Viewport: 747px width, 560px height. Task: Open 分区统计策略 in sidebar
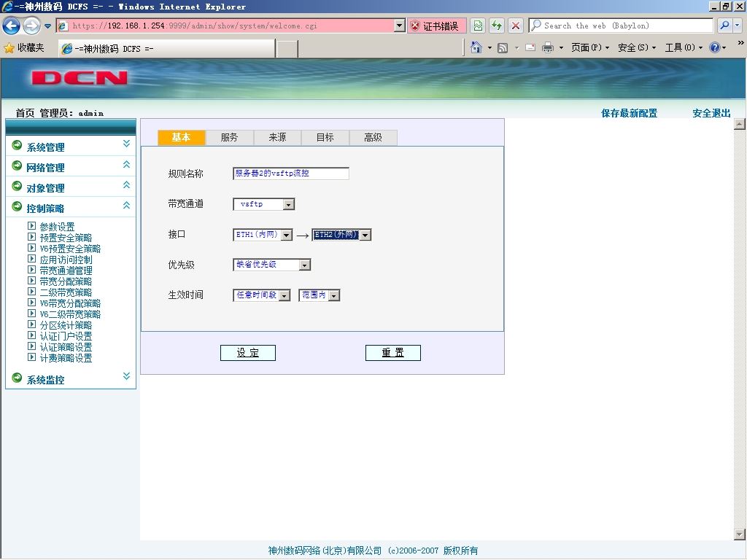(x=66, y=325)
